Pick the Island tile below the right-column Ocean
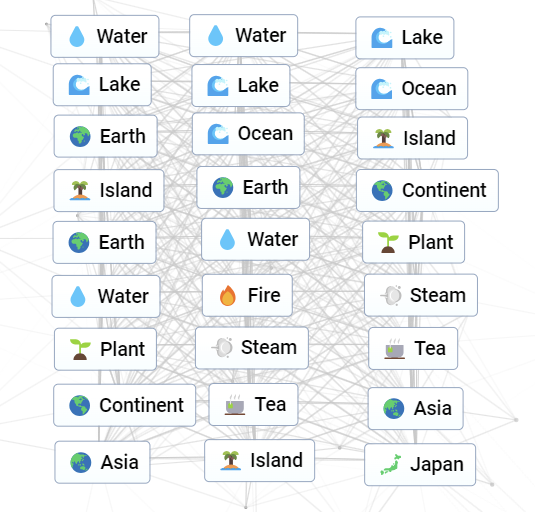The height and width of the screenshot is (512, 535). (412, 138)
